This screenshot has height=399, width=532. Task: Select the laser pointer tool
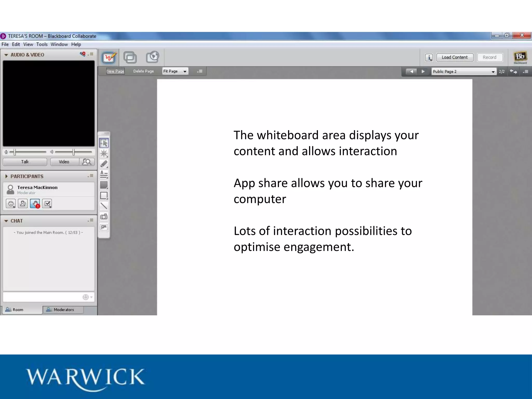pos(104,154)
